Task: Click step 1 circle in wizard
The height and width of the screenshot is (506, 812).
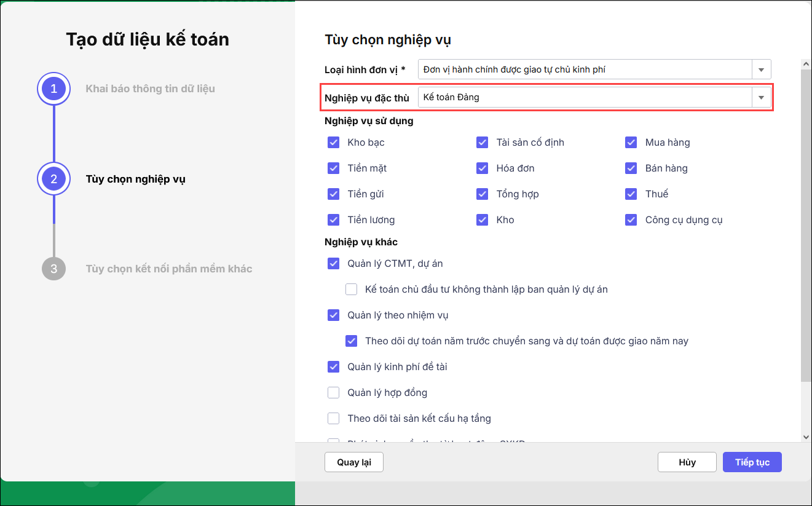Action: pyautogui.click(x=53, y=89)
